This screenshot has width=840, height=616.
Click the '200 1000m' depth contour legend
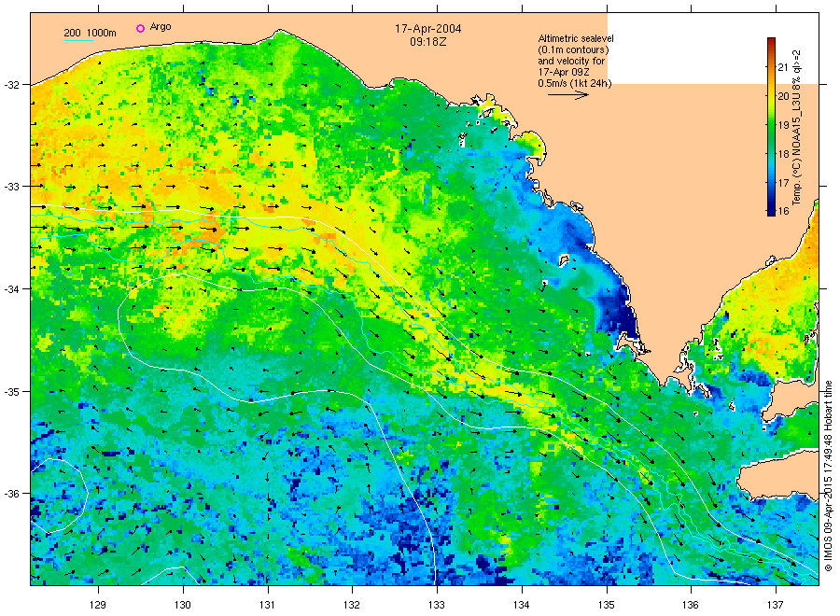coord(90,34)
